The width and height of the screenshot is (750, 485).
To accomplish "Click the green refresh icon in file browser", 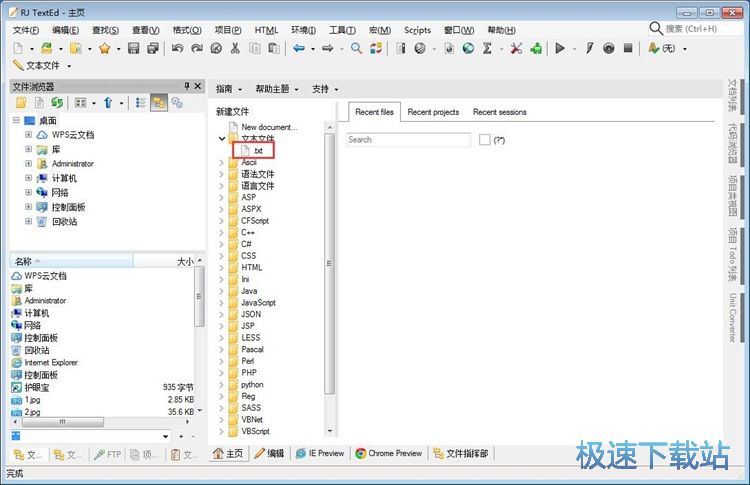I will click(57, 103).
